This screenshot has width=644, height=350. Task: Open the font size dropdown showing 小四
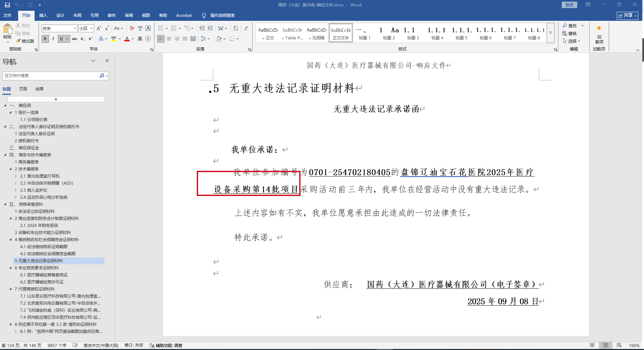click(91, 29)
